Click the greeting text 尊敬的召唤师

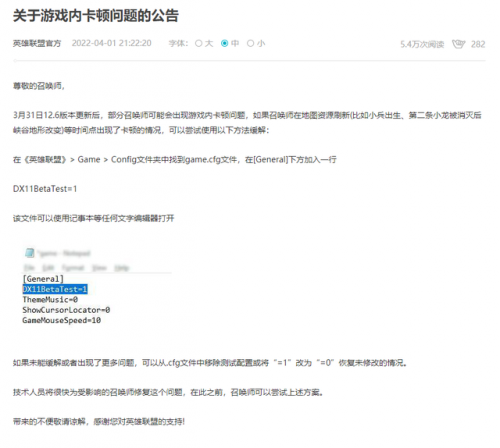click(x=39, y=86)
